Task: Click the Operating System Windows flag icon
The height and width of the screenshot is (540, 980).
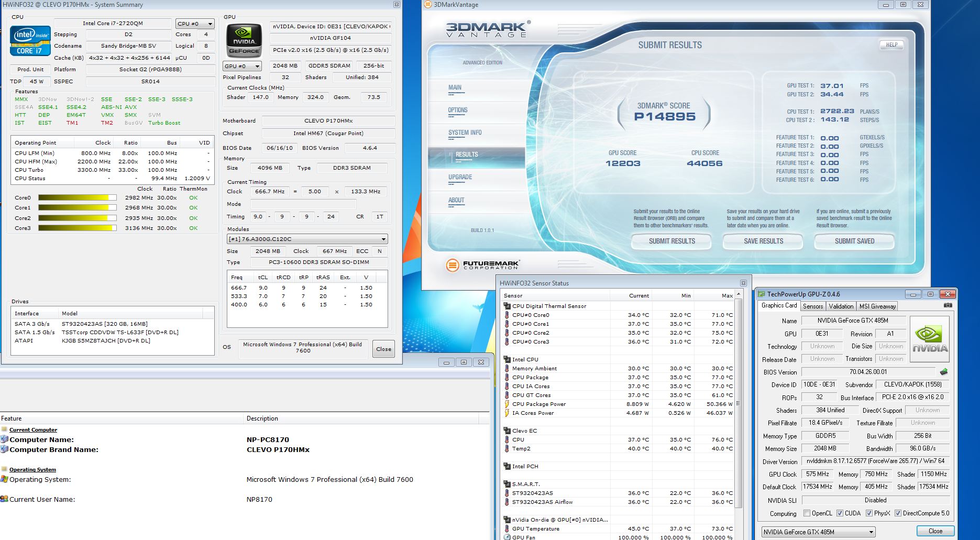Action: (5, 479)
